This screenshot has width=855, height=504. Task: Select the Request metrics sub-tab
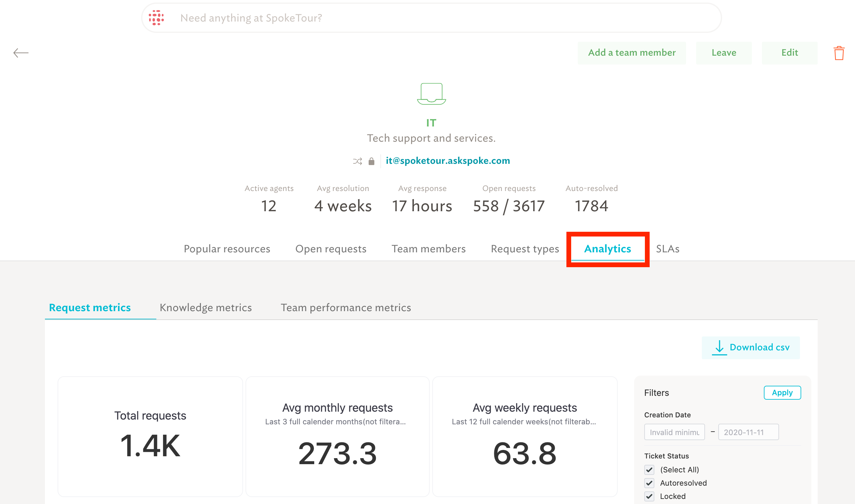90,307
